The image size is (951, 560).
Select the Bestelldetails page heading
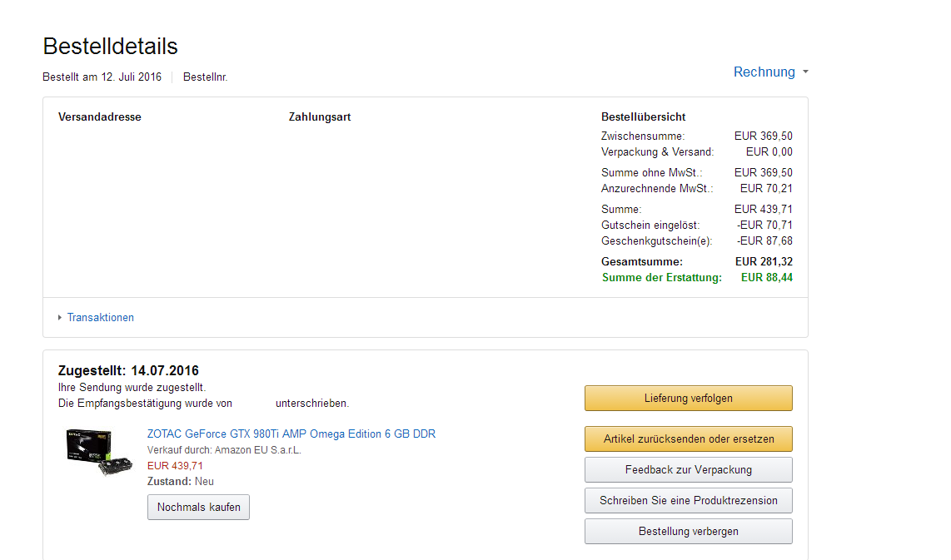tap(111, 47)
